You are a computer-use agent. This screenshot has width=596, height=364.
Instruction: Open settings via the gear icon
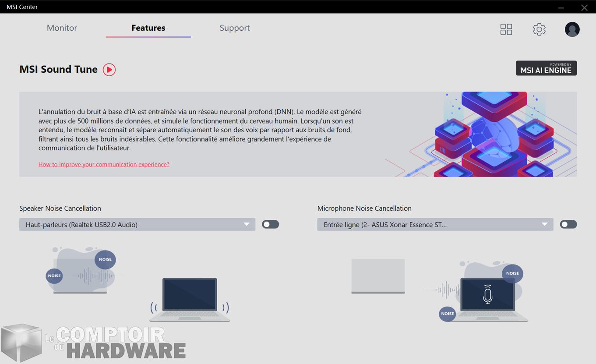click(x=539, y=29)
